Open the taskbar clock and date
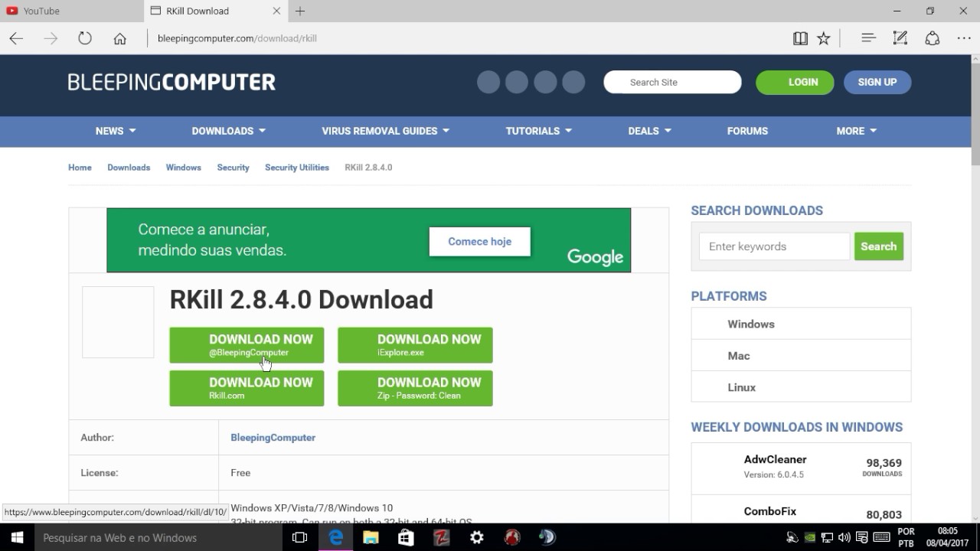The width and height of the screenshot is (980, 551). point(947,537)
